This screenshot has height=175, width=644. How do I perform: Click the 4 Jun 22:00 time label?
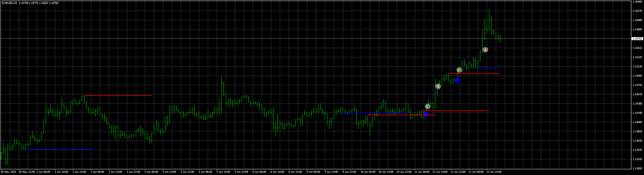tap(187, 172)
